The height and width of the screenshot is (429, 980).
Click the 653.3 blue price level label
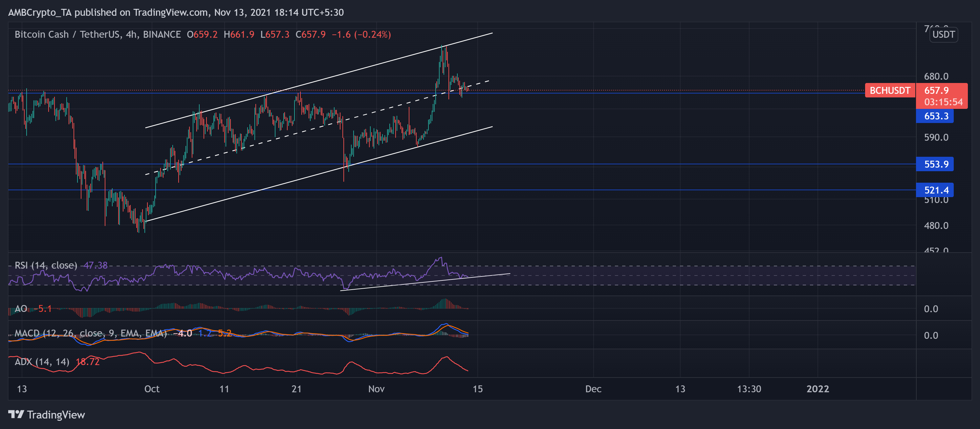(x=935, y=116)
